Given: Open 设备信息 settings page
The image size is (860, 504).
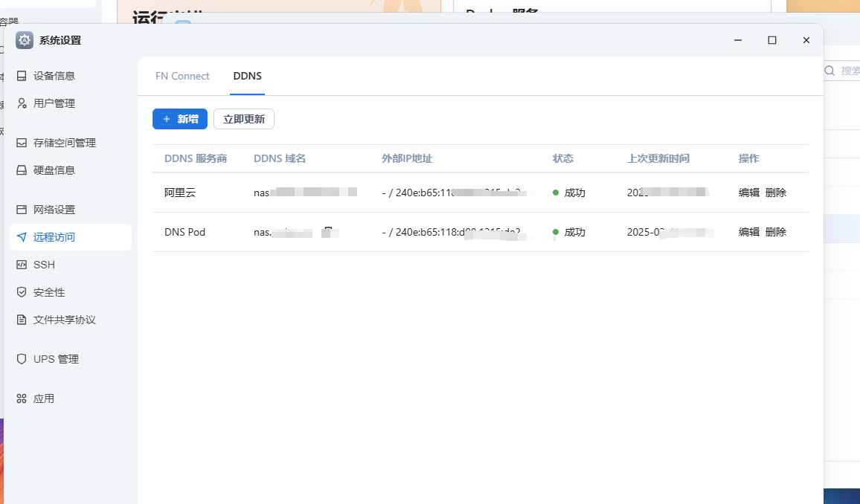Looking at the screenshot, I should click(70, 76).
